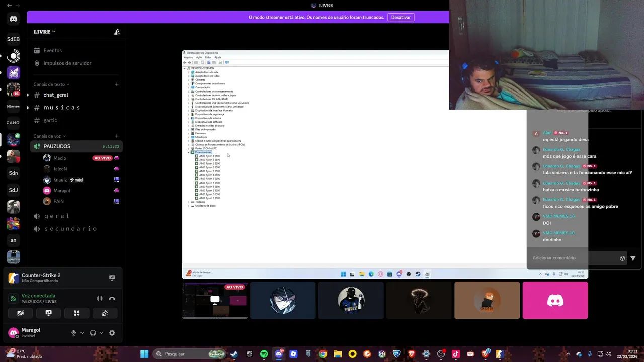644x362 pixels.
Task: Click the invite members icon beside LIVRE
Action: [x=117, y=32]
